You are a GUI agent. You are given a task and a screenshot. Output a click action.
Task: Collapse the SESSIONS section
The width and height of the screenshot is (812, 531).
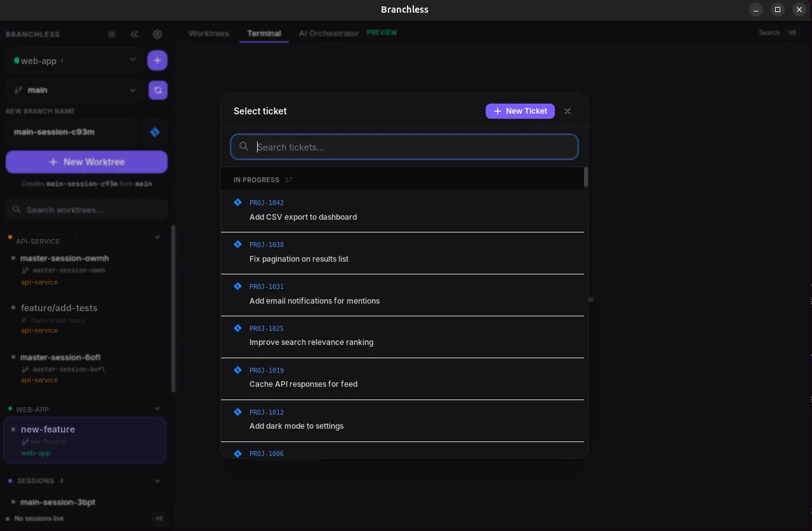tap(157, 481)
